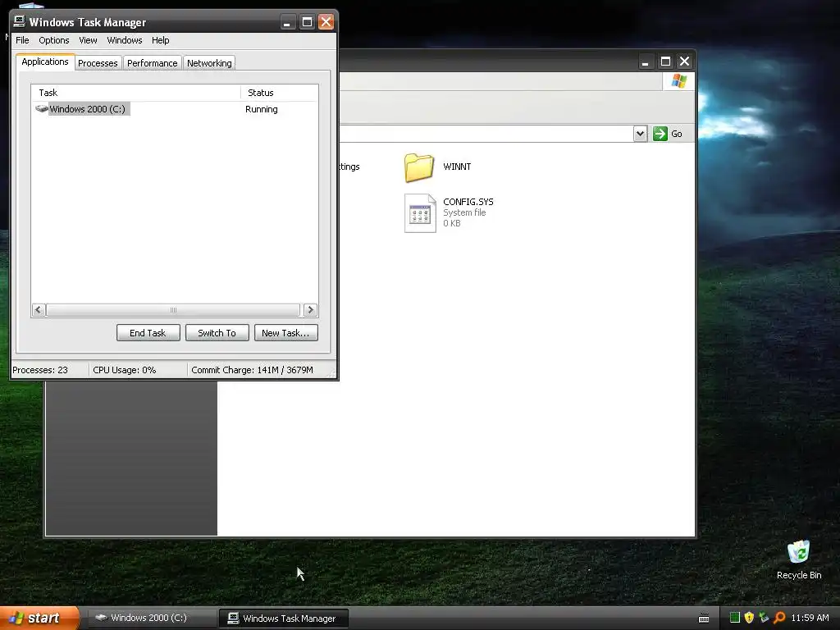Click the Running status cell
The width and height of the screenshot is (840, 630).
(262, 109)
